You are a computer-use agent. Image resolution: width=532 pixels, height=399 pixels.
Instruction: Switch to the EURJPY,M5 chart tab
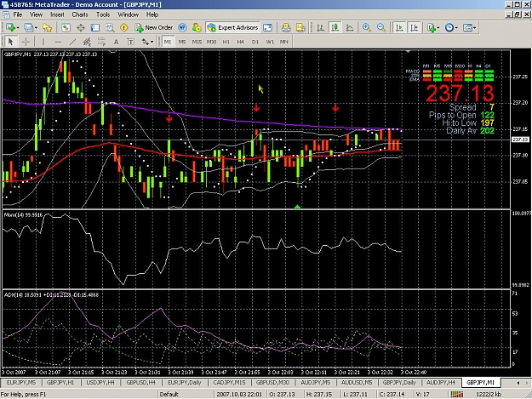tap(21, 382)
